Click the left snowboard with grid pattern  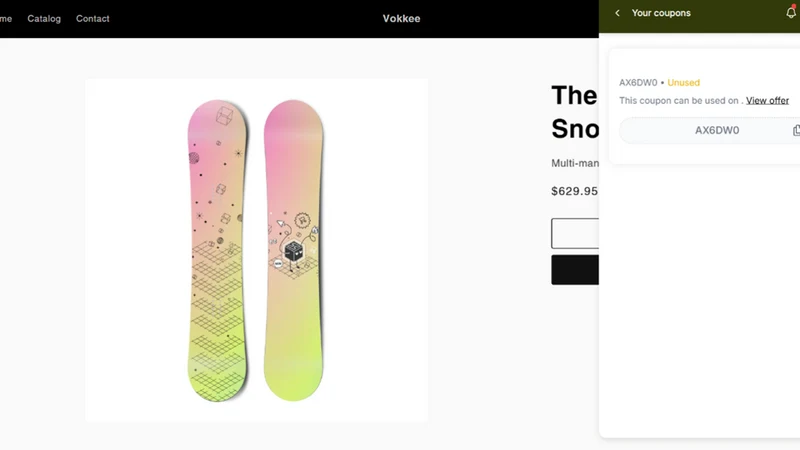217,251
